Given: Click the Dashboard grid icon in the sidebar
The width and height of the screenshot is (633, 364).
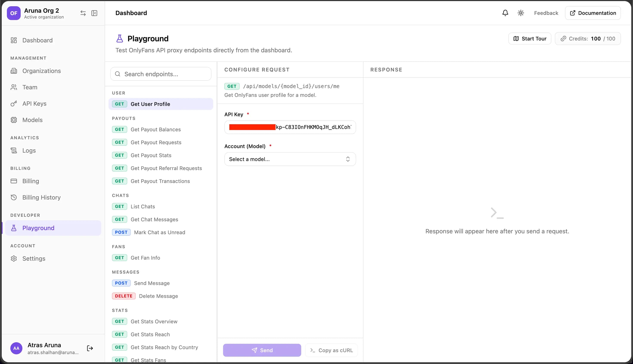Looking at the screenshot, I should [x=14, y=40].
